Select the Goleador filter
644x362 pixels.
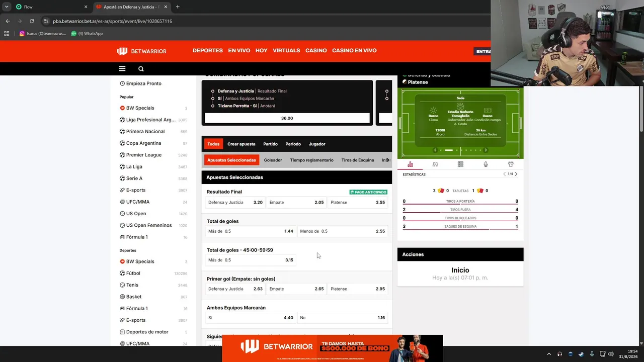coord(273,160)
